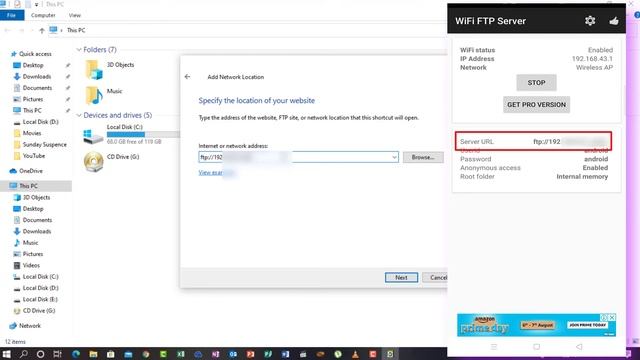Select Local Disk (C:) drive icon
The height and width of the screenshot is (360, 640).
click(93, 136)
